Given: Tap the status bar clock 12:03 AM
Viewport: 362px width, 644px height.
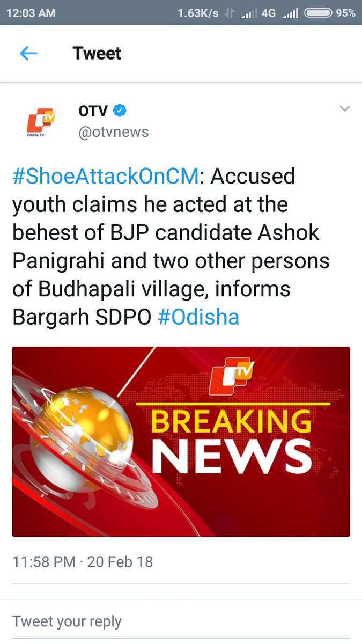Looking at the screenshot, I should coord(32,13).
